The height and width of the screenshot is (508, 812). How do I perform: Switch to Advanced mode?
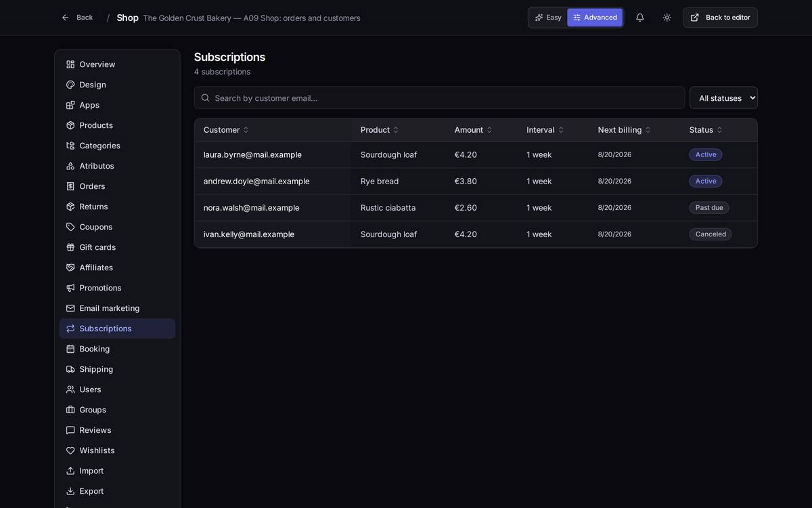pos(595,18)
